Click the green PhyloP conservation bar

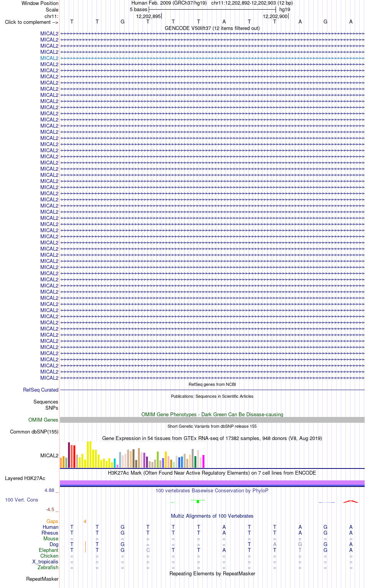[x=198, y=502]
